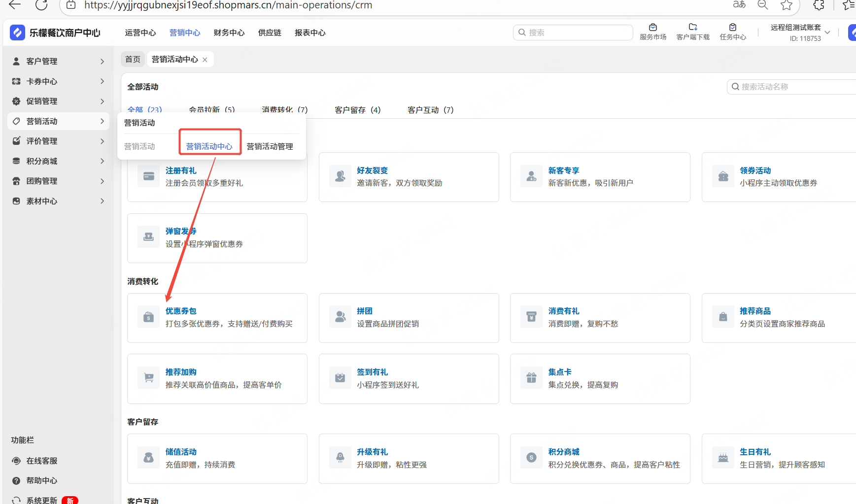Screen dimensions: 856x504
Task: Click the 评价管理 icon in sidebar
Action: (16, 141)
